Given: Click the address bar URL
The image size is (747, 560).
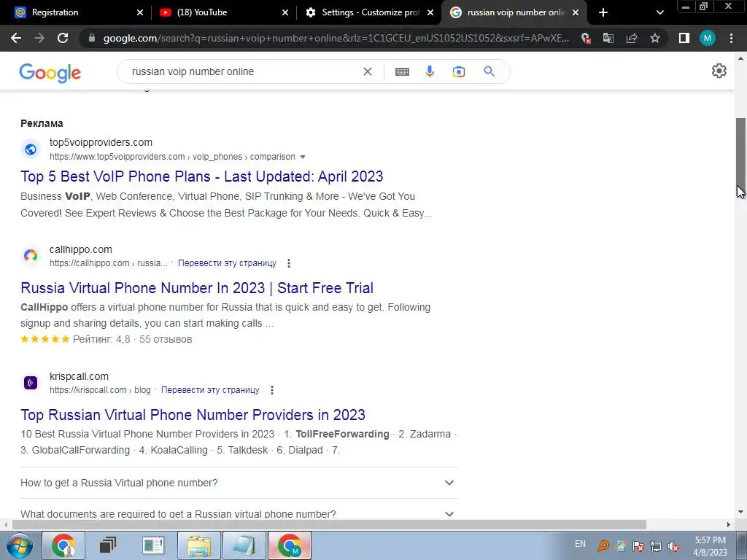Looking at the screenshot, I should coord(336,38).
